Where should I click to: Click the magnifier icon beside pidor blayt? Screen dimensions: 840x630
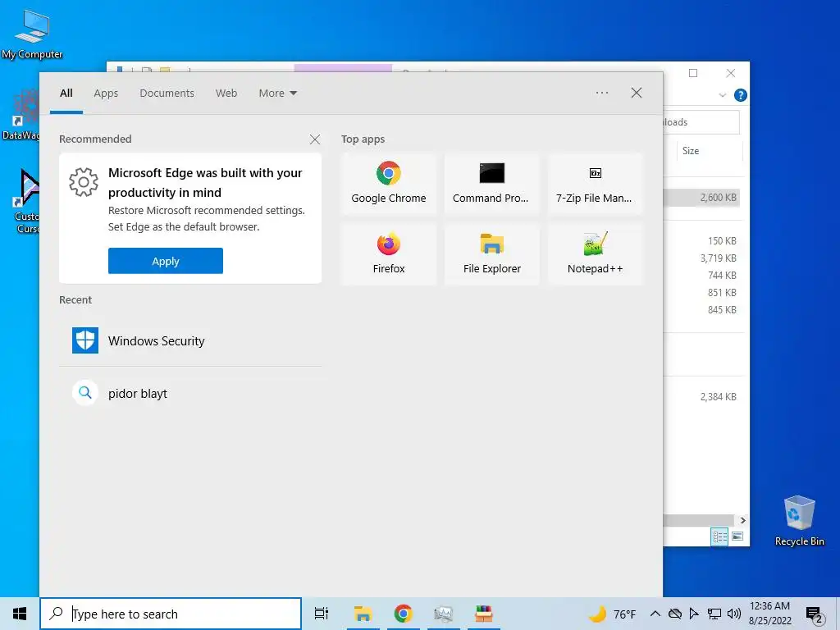click(85, 393)
